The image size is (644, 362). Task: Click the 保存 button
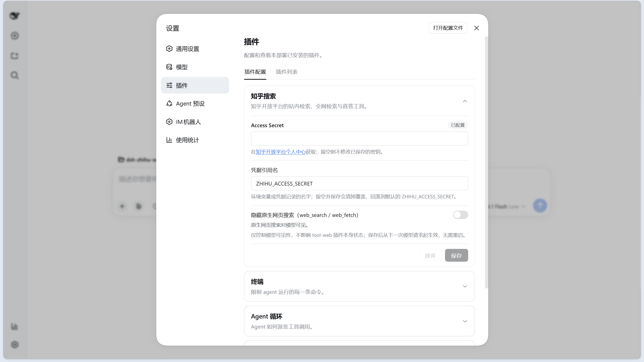pyautogui.click(x=456, y=255)
